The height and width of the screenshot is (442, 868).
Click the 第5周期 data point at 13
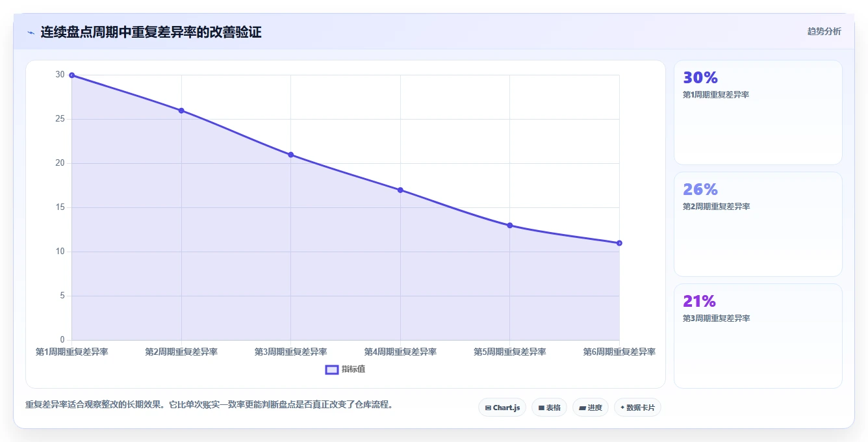coord(510,226)
